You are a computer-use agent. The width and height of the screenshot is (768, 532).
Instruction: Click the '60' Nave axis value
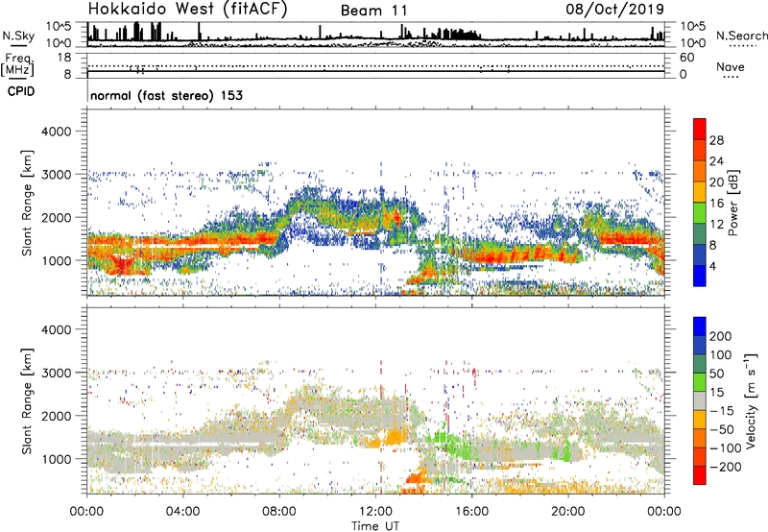pyautogui.click(x=686, y=58)
